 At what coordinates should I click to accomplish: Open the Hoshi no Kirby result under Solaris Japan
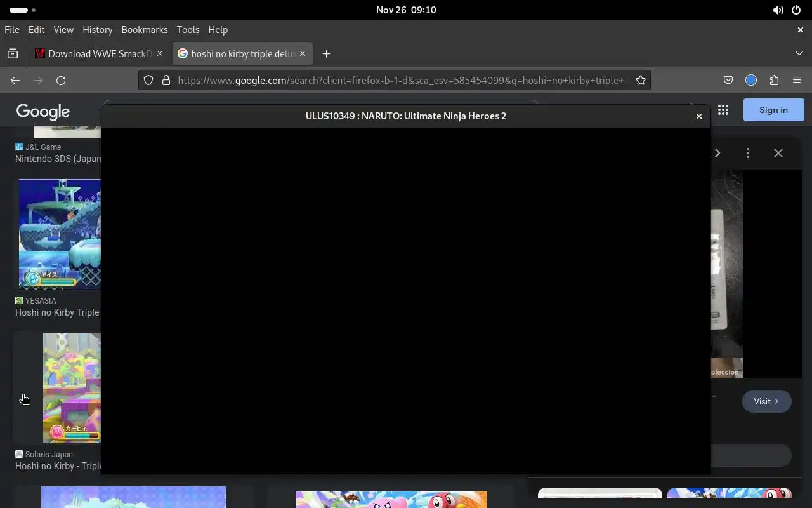(58, 466)
